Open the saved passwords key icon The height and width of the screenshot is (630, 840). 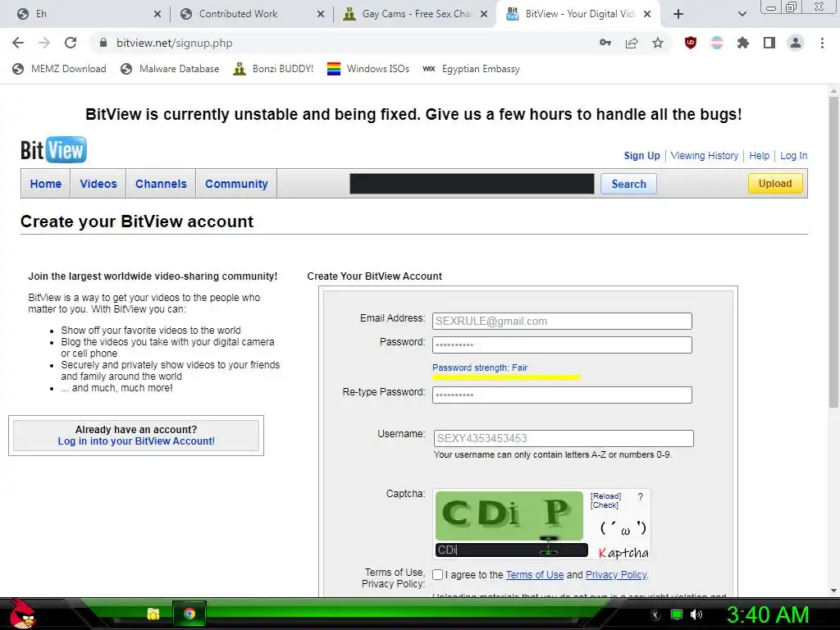click(x=605, y=43)
